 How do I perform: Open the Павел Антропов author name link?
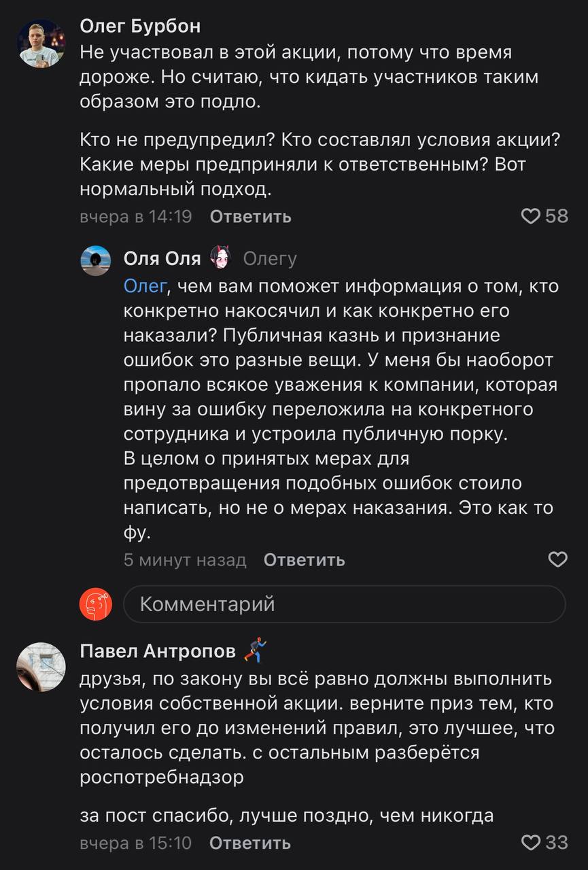(158, 651)
